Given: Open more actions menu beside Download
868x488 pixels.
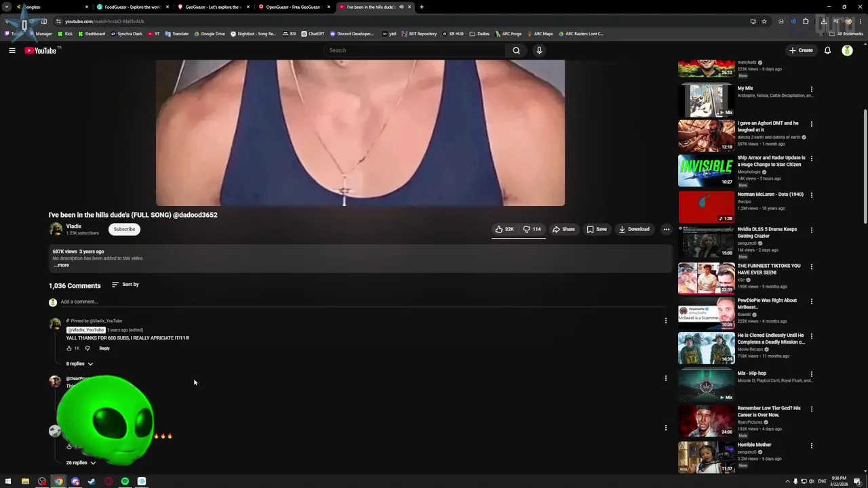Looking at the screenshot, I should click(x=666, y=229).
